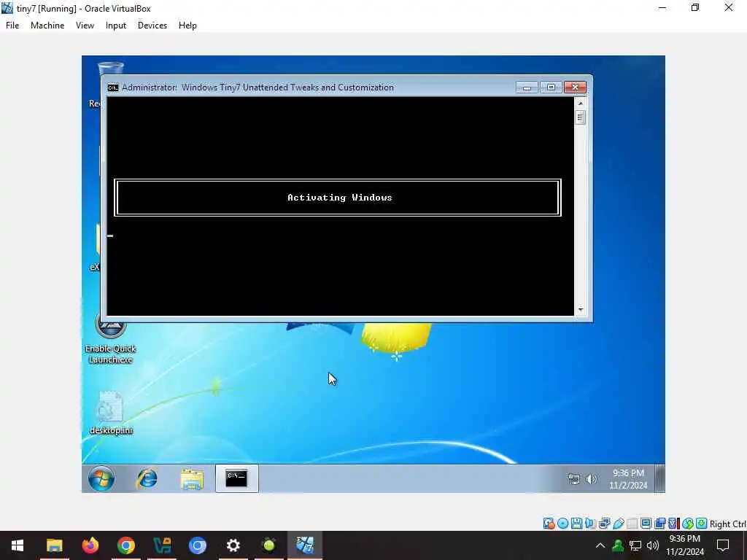Open the host clock showing 11/2/2024
The image size is (747, 560).
(x=684, y=545)
